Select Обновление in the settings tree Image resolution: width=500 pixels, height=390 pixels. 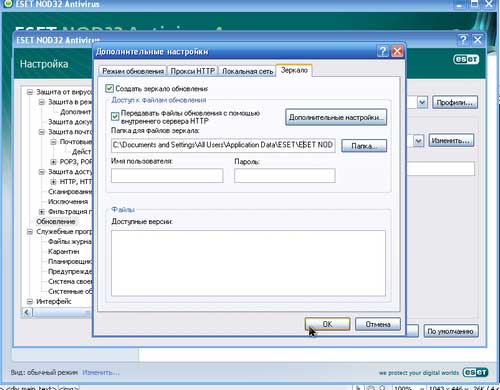(56, 222)
